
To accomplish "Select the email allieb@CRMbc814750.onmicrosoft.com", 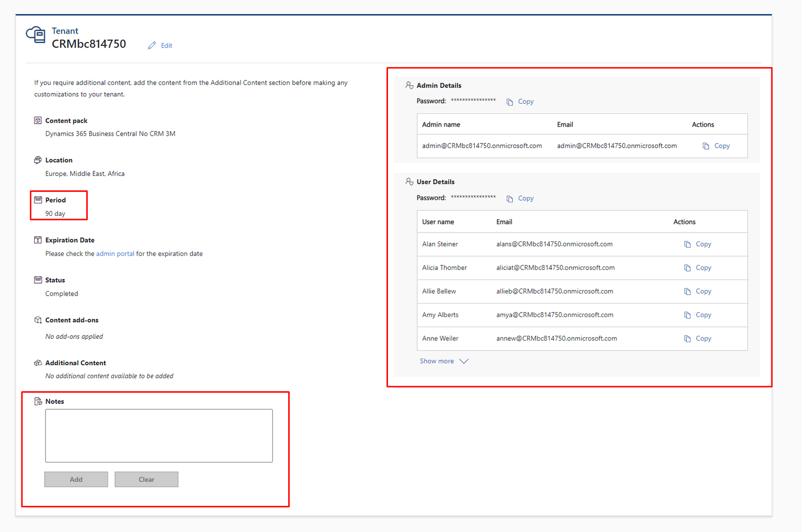I will pos(555,291).
